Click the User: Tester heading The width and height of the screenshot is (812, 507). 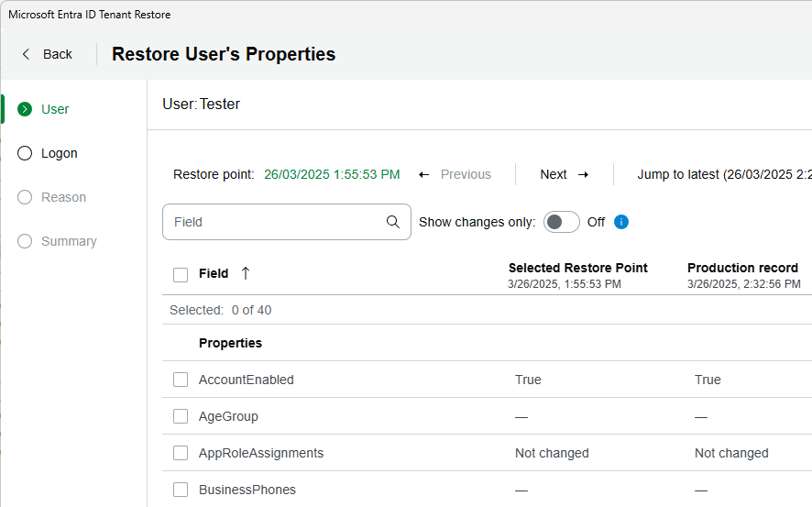click(x=201, y=105)
